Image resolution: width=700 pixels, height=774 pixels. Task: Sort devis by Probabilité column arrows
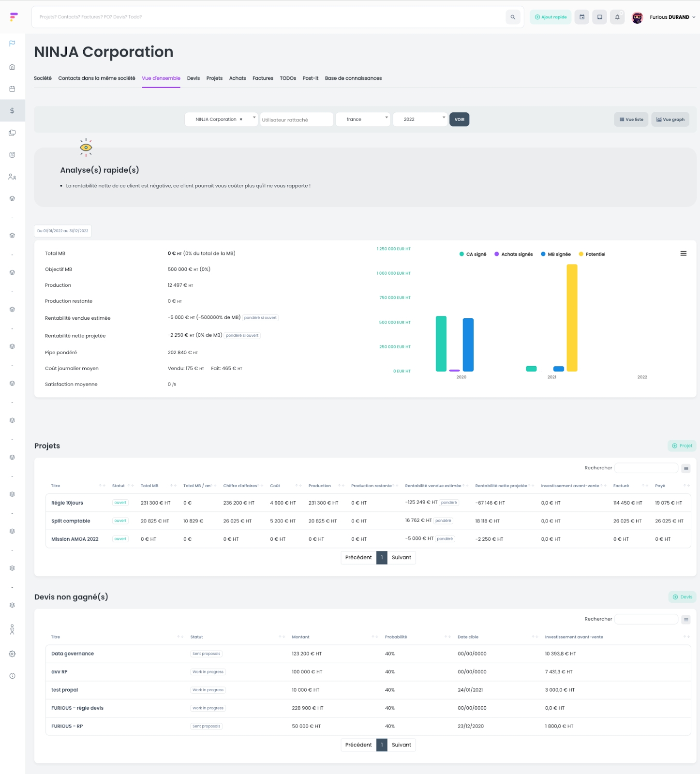click(x=447, y=637)
